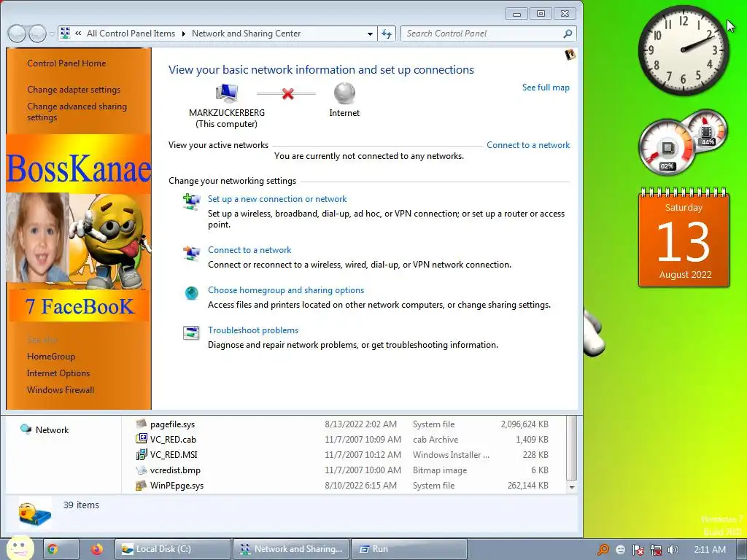747x560 pixels.
Task: Click Connect to a network link at right
Action: click(528, 145)
